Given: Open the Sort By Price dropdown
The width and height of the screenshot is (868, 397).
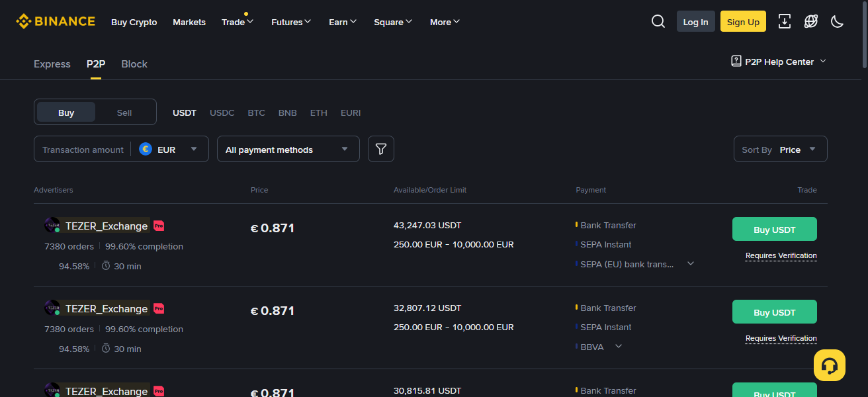Looking at the screenshot, I should [781, 149].
